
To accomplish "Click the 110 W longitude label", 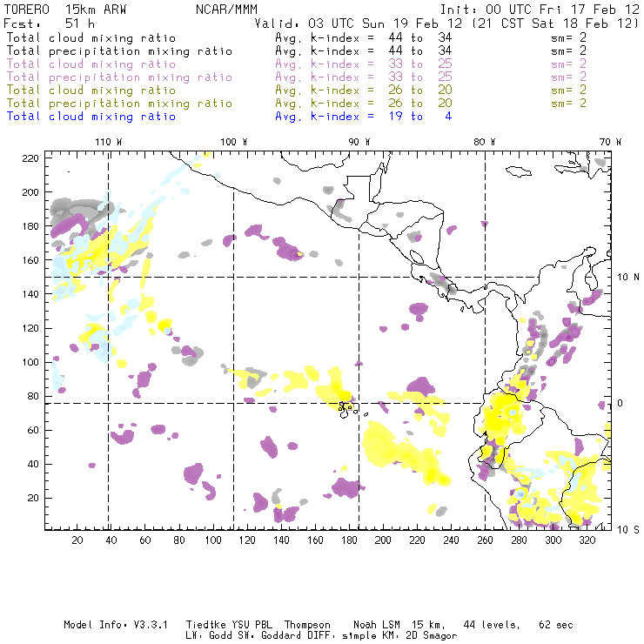I will point(108,142).
